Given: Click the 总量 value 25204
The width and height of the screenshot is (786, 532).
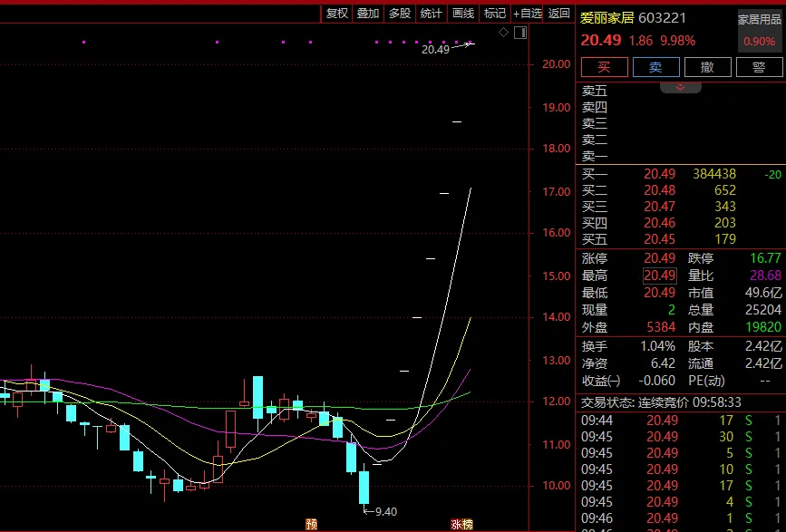Looking at the screenshot, I should tap(763, 310).
